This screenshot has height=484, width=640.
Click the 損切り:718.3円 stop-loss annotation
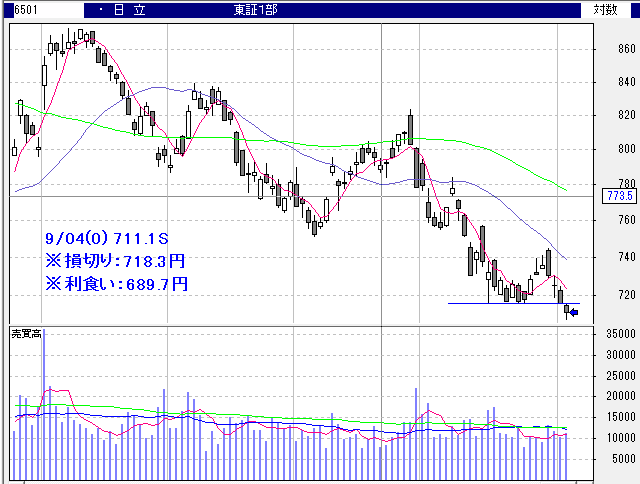pyautogui.click(x=116, y=261)
